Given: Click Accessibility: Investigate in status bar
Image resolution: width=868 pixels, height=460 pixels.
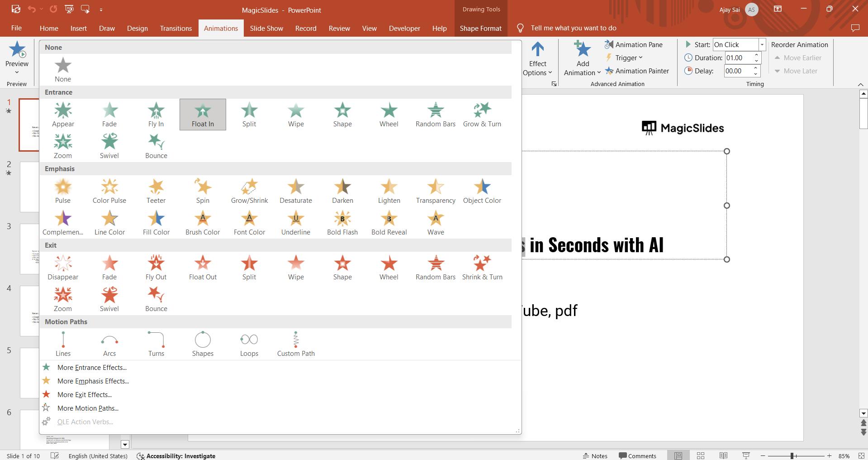Looking at the screenshot, I should (x=176, y=456).
